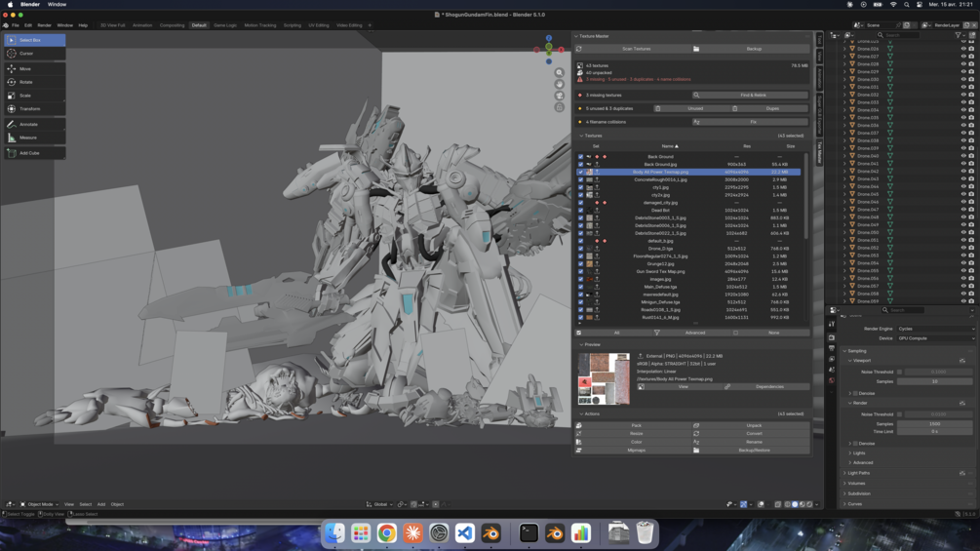Expand the Subdivision panel
Image resolution: width=980 pixels, height=551 pixels.
[859, 493]
